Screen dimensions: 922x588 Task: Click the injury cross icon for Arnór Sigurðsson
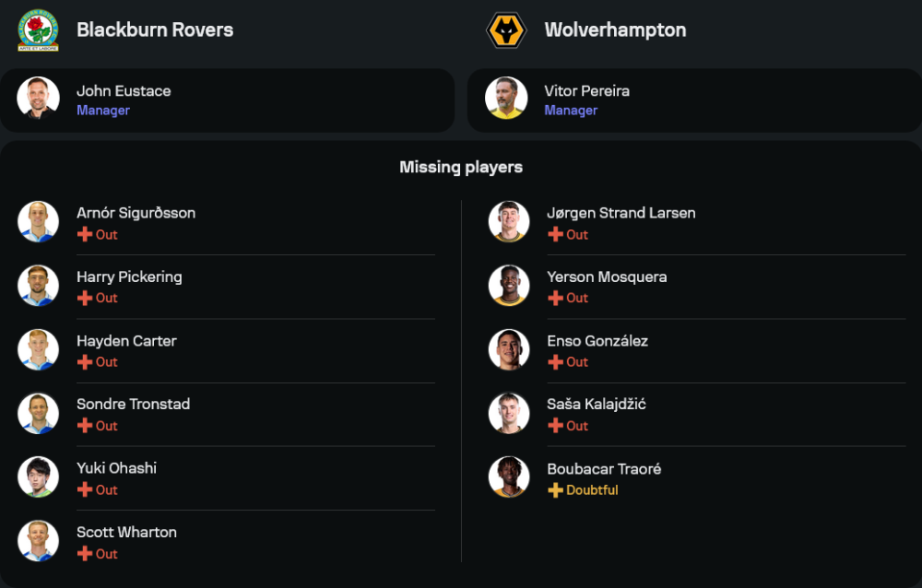[x=85, y=234]
